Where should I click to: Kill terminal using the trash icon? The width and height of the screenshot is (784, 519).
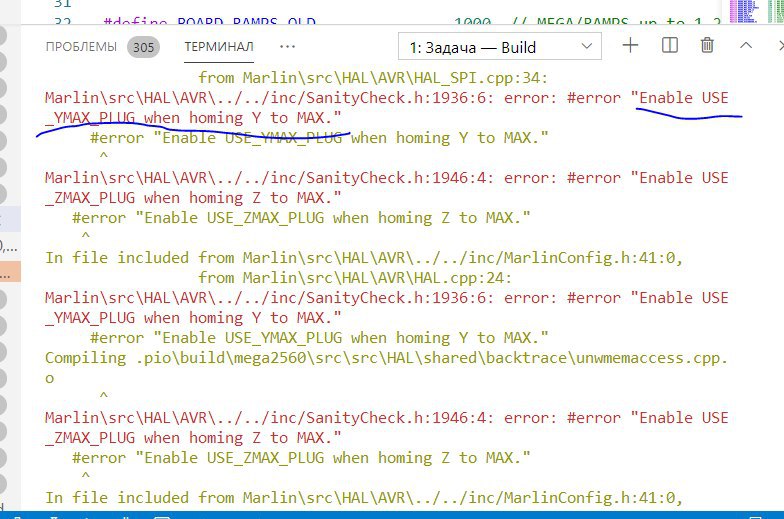pyautogui.click(x=707, y=46)
